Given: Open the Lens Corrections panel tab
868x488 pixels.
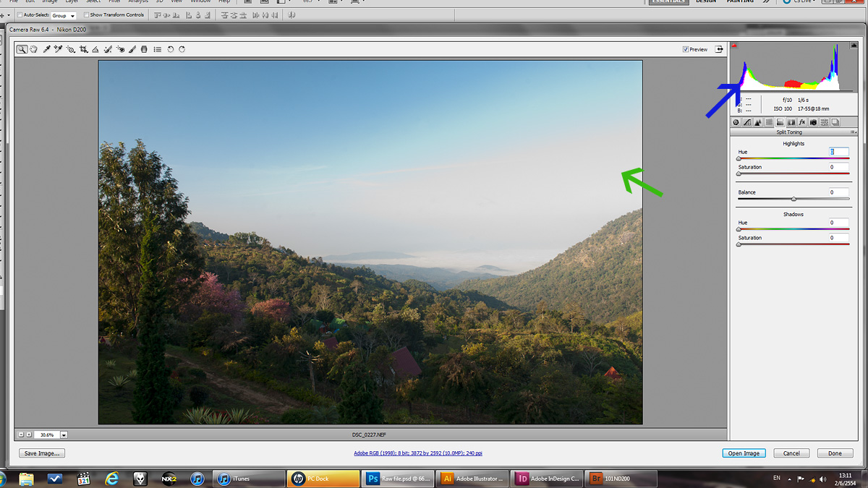Looking at the screenshot, I should [791, 122].
